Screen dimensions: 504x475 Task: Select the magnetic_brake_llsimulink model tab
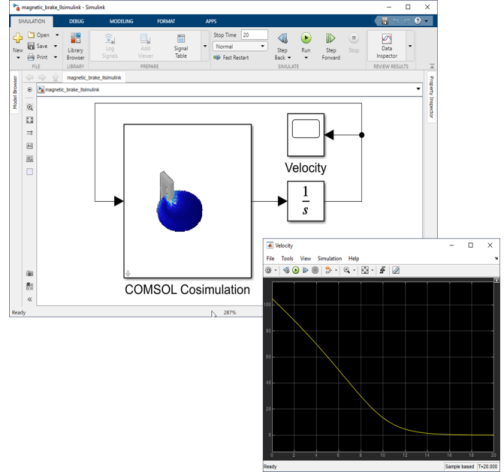click(x=94, y=77)
